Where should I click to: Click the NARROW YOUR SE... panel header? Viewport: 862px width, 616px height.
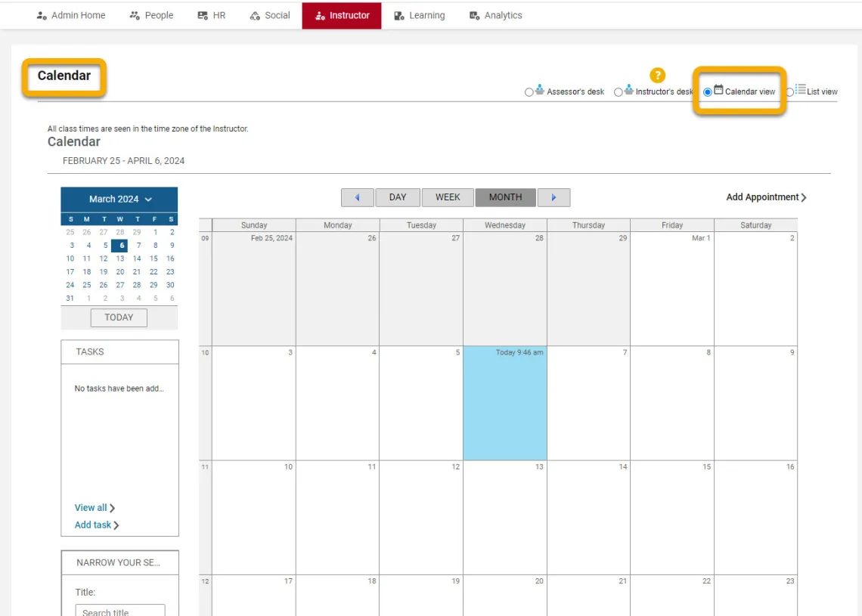tap(119, 562)
